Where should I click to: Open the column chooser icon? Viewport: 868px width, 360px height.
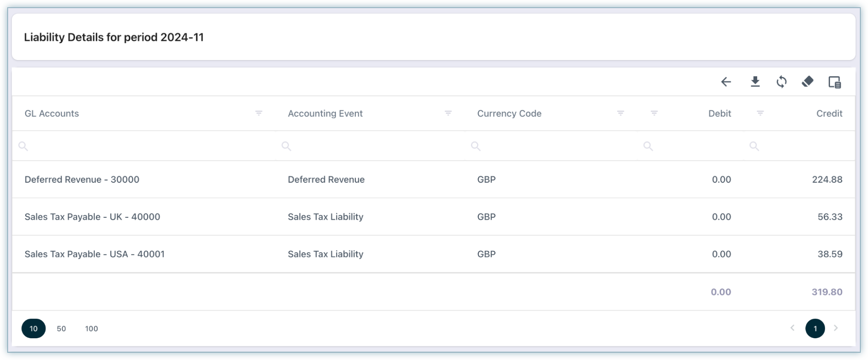pos(834,82)
